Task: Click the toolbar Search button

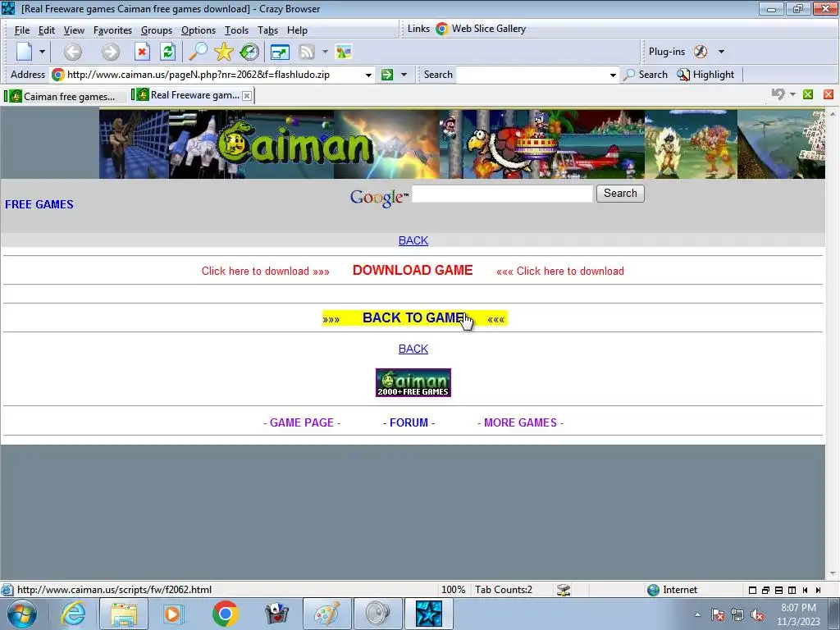Action: point(646,75)
